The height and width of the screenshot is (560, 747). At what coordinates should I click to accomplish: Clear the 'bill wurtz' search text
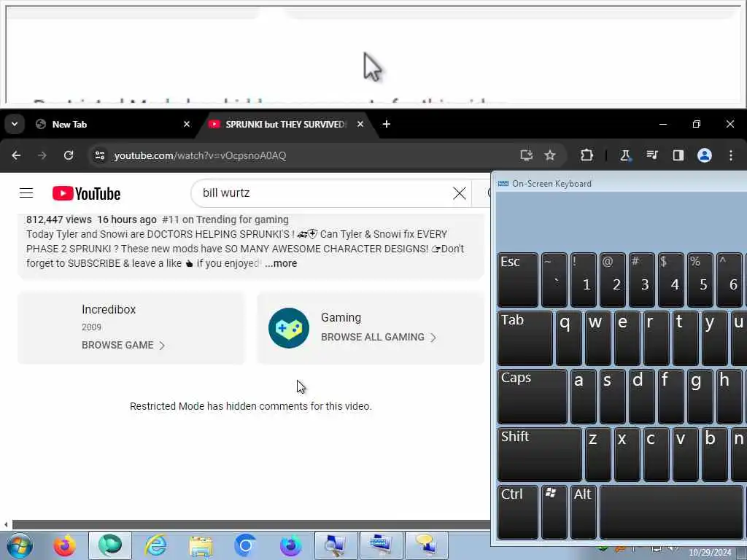click(x=460, y=192)
